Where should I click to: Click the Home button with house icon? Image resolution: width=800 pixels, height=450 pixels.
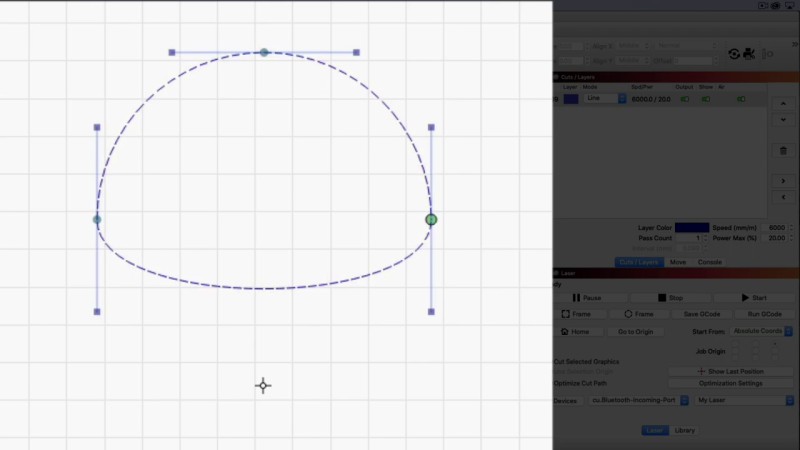tap(575, 331)
